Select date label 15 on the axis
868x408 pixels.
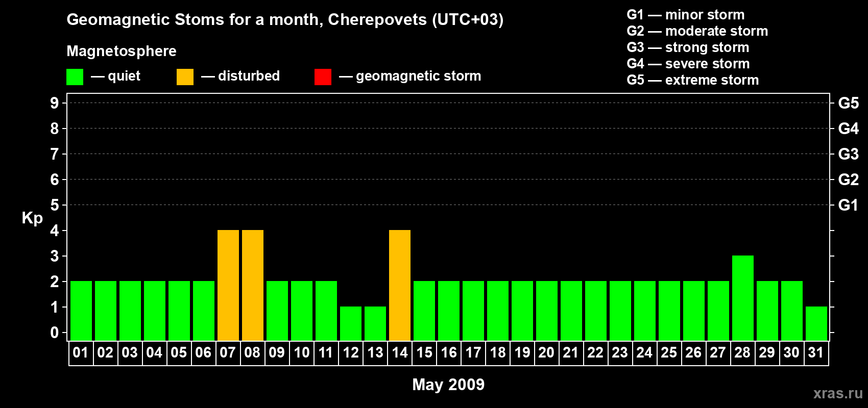424,353
